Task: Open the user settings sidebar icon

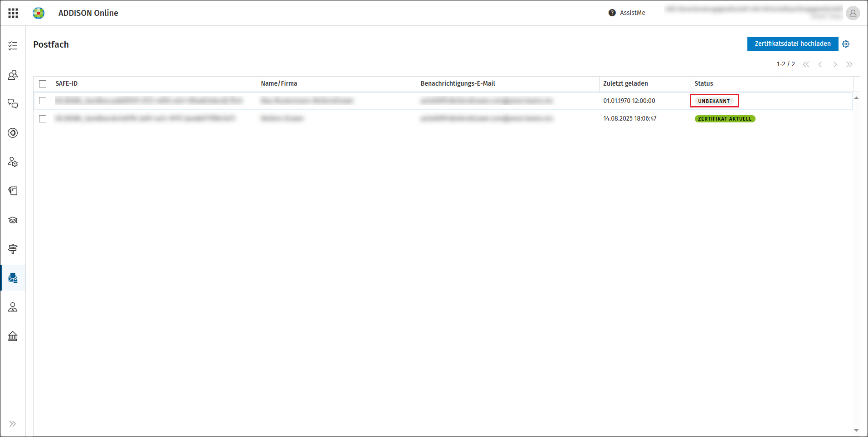Action: 13,162
